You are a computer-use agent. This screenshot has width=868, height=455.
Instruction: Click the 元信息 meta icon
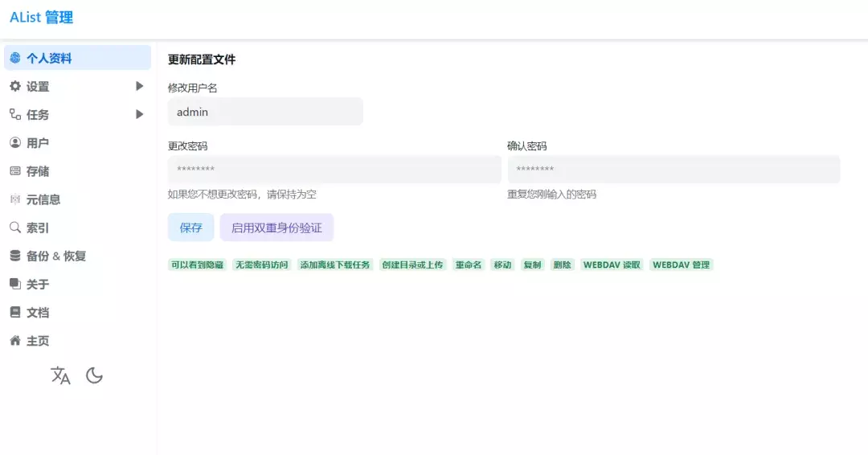15,199
